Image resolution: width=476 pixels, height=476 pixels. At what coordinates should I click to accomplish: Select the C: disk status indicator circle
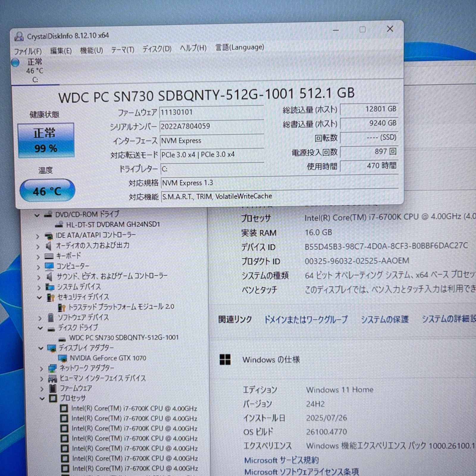click(x=15, y=62)
